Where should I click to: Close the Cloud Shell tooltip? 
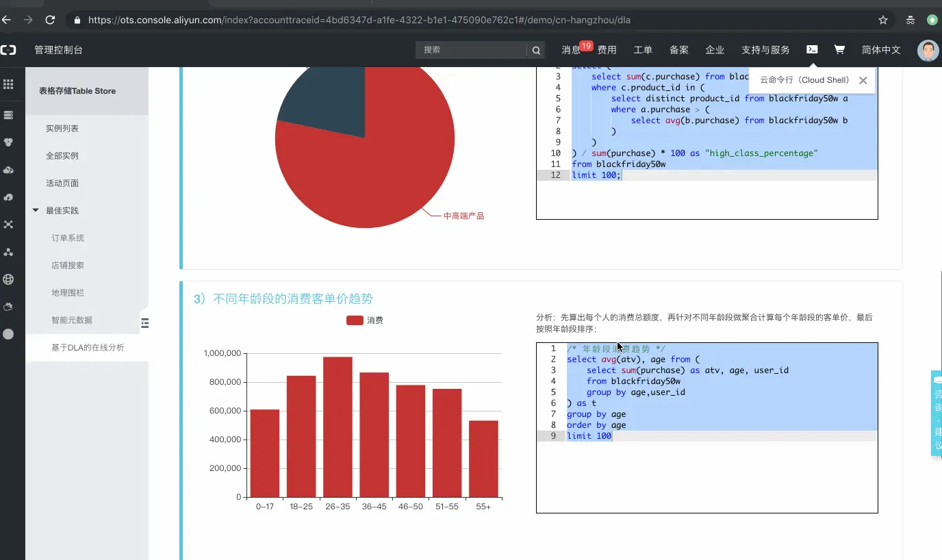(863, 80)
